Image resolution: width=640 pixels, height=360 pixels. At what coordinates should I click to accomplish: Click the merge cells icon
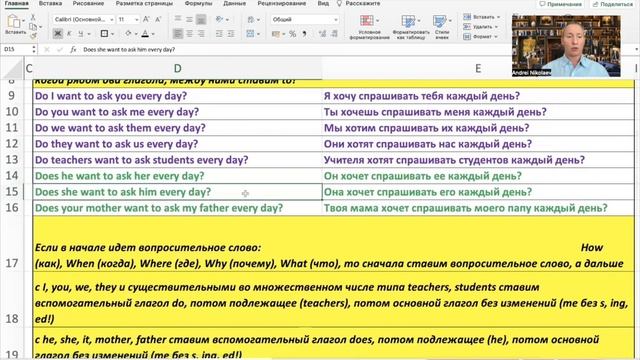click(251, 33)
